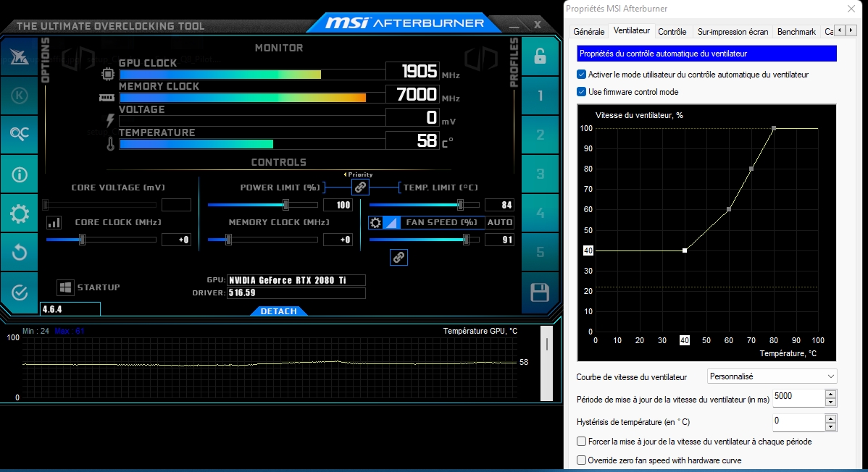868x472 pixels.
Task: Increase fan update period with up arrow
Action: [x=830, y=394]
